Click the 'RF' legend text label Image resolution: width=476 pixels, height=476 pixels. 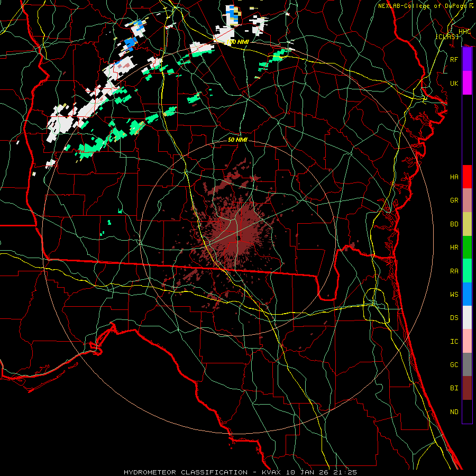pos(454,59)
